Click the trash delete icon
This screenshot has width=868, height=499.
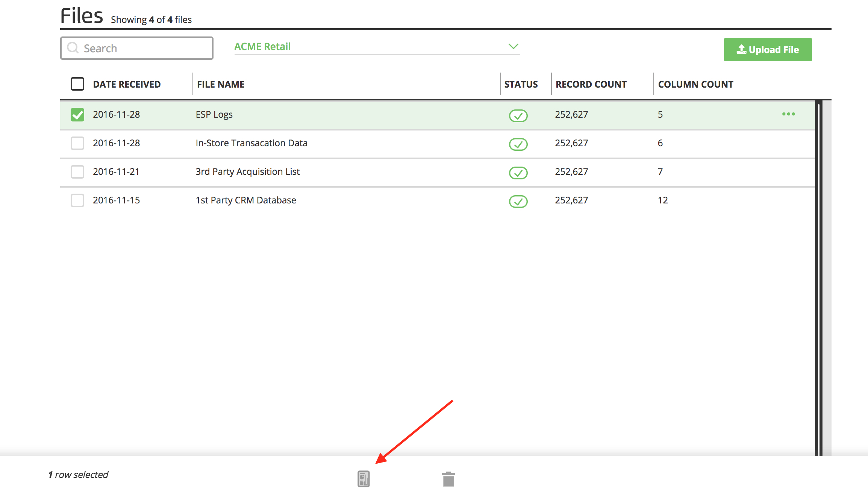448,479
